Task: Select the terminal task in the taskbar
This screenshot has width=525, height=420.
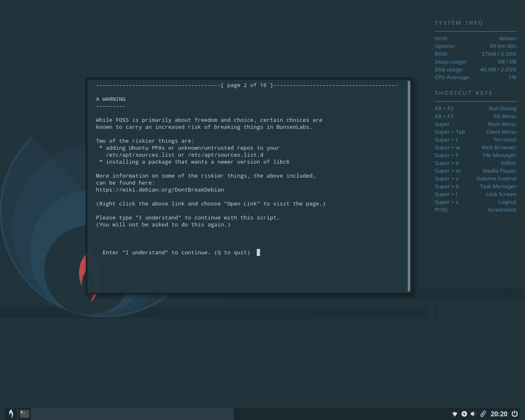Action: 25,414
